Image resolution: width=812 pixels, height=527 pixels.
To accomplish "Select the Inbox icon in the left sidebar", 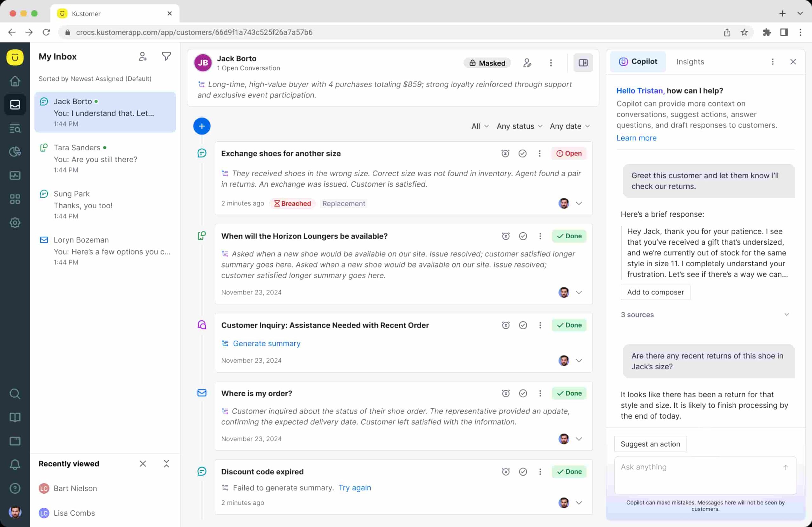I will click(15, 105).
